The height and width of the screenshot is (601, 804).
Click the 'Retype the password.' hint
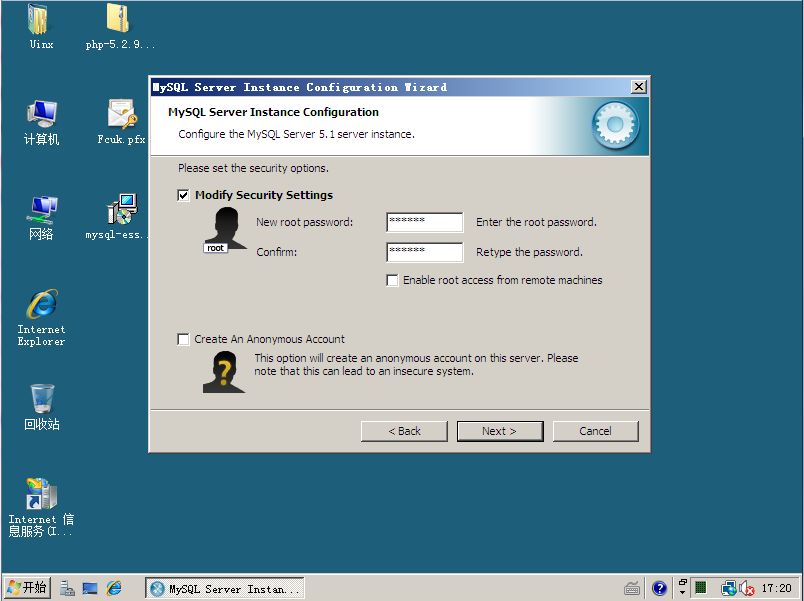point(529,252)
